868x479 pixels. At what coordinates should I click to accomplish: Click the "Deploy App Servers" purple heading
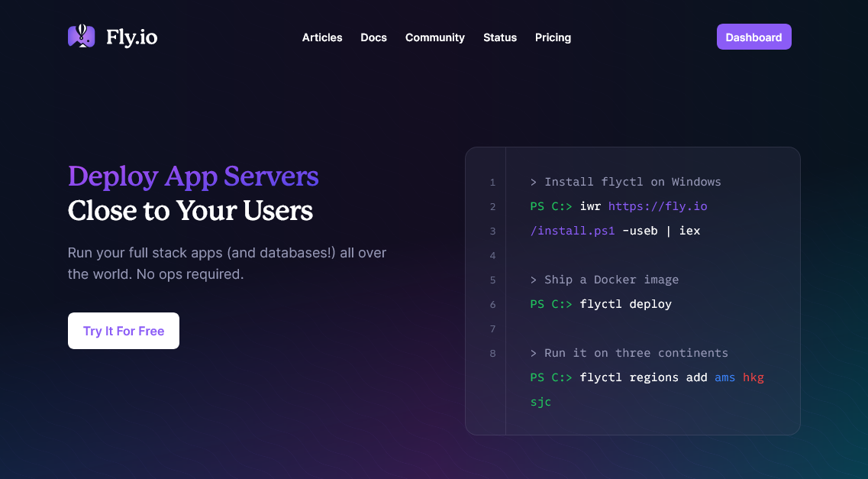(x=193, y=176)
